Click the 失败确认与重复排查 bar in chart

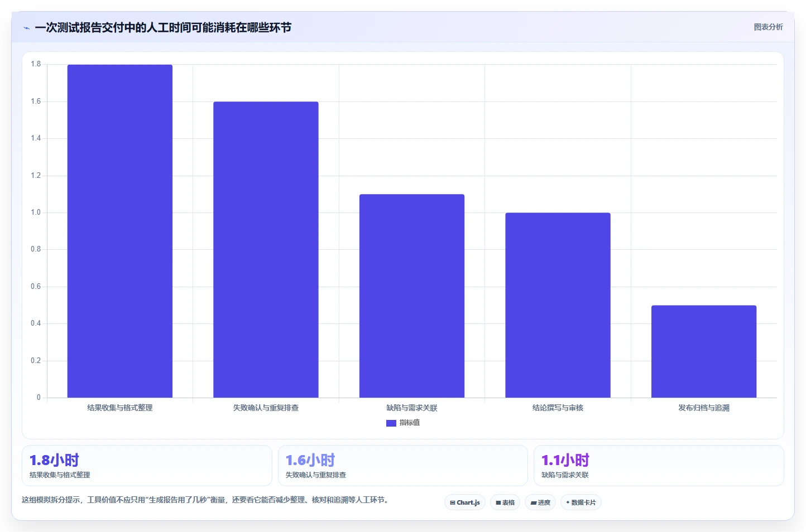coord(266,249)
